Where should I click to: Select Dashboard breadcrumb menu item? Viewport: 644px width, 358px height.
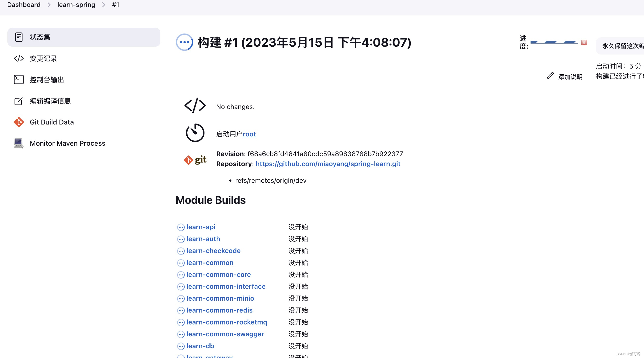23,5
